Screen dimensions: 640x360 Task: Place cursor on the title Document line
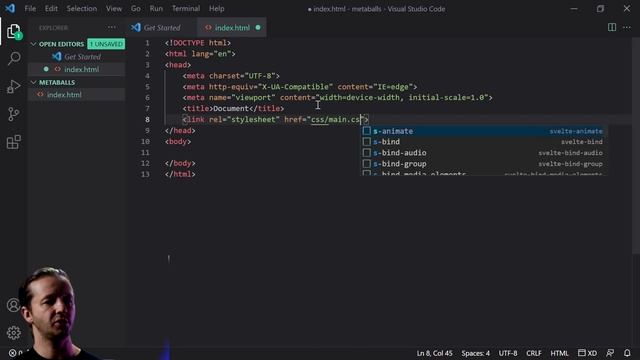[233, 109]
